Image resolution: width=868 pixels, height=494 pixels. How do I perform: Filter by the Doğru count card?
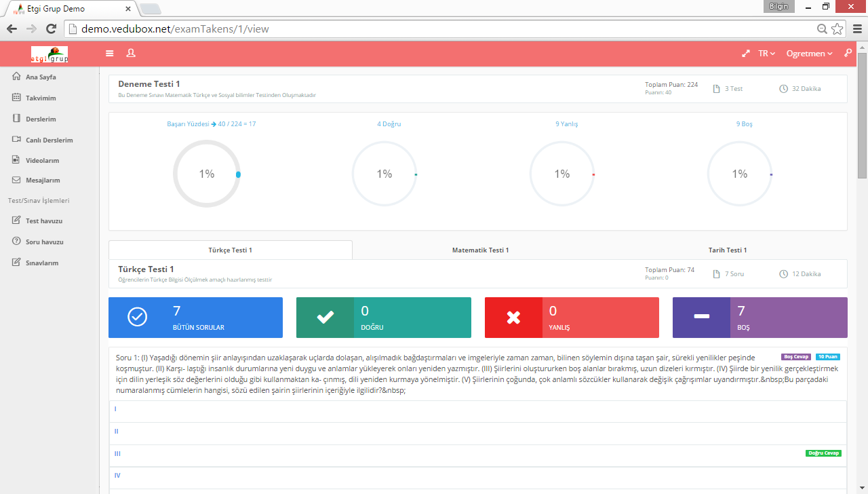(384, 318)
